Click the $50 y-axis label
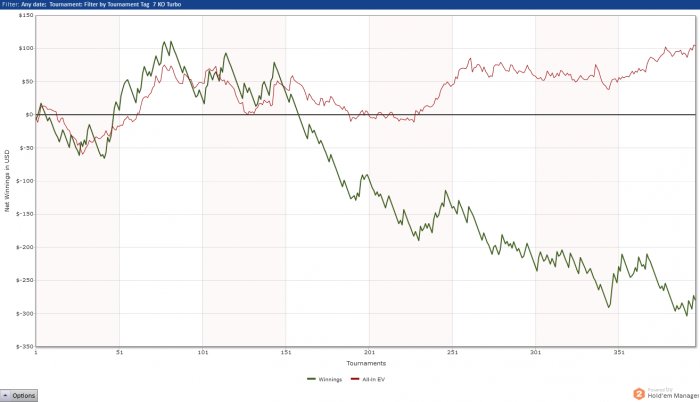 tap(27, 82)
